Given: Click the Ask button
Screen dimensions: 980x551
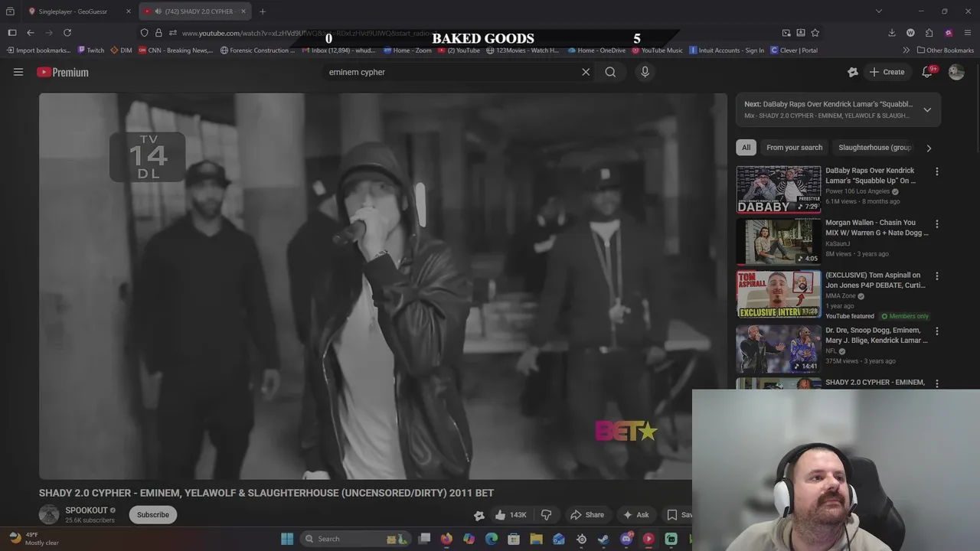Looking at the screenshot, I should pyautogui.click(x=635, y=515).
